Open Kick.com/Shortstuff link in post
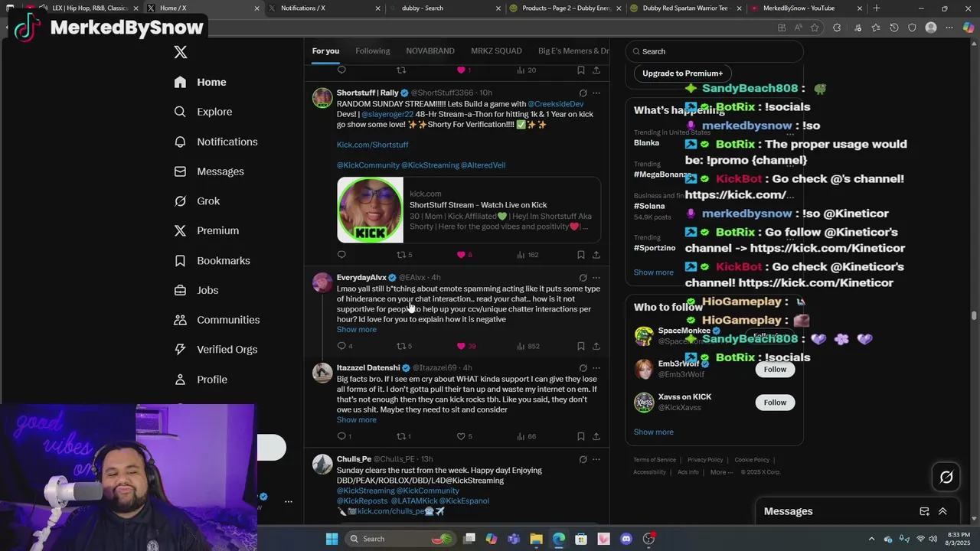This screenshot has height=551, width=980. click(x=372, y=145)
